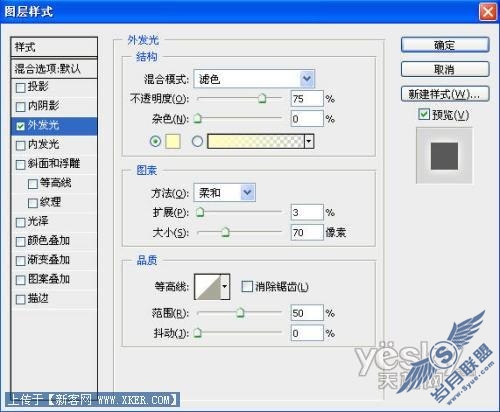Click the contour (等高线) thumbnail
Viewport: 500px width, 412px height.
pyautogui.click(x=208, y=286)
